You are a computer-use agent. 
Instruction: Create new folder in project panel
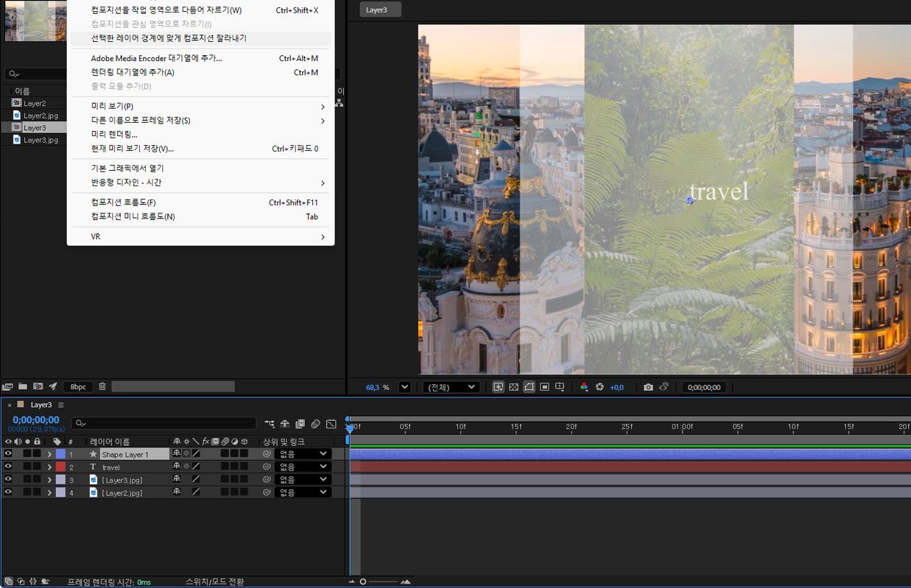pos(23,386)
